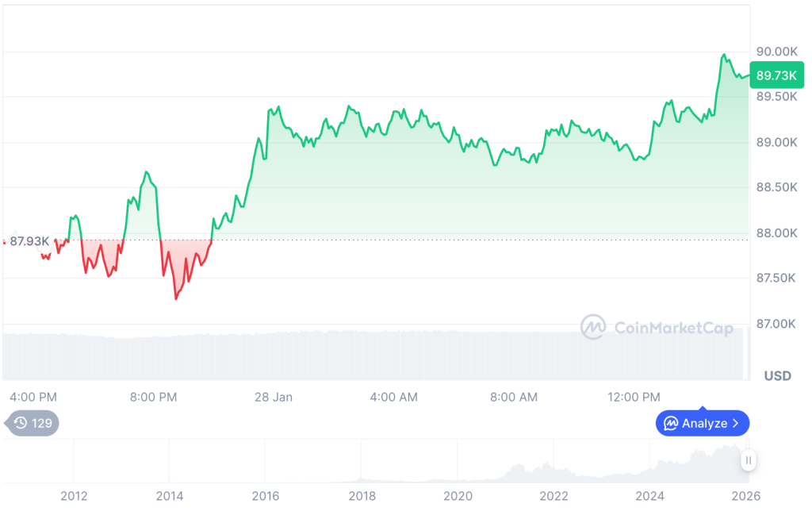The width and height of the screenshot is (812, 515).
Task: Click the CoinMarketCap logo watermark
Action: click(593, 327)
